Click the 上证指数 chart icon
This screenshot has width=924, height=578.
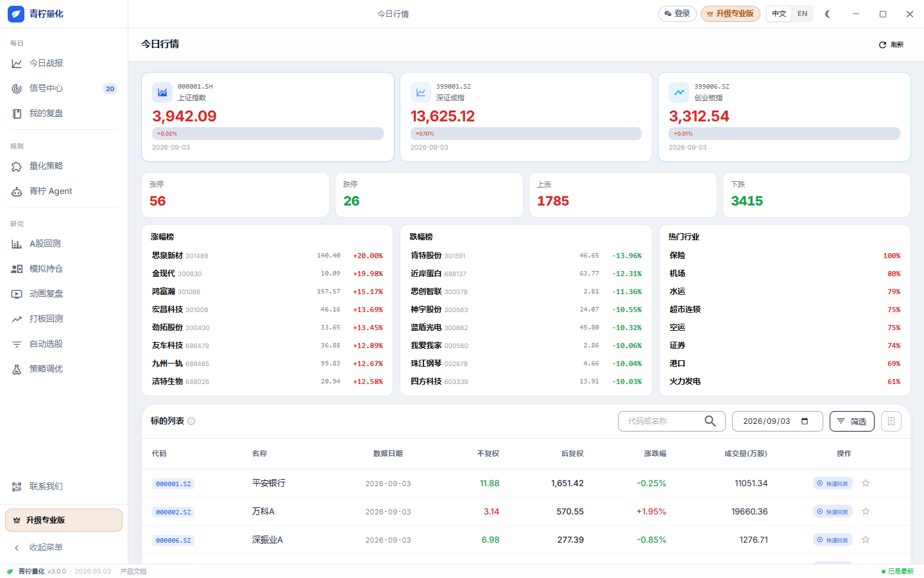[162, 92]
